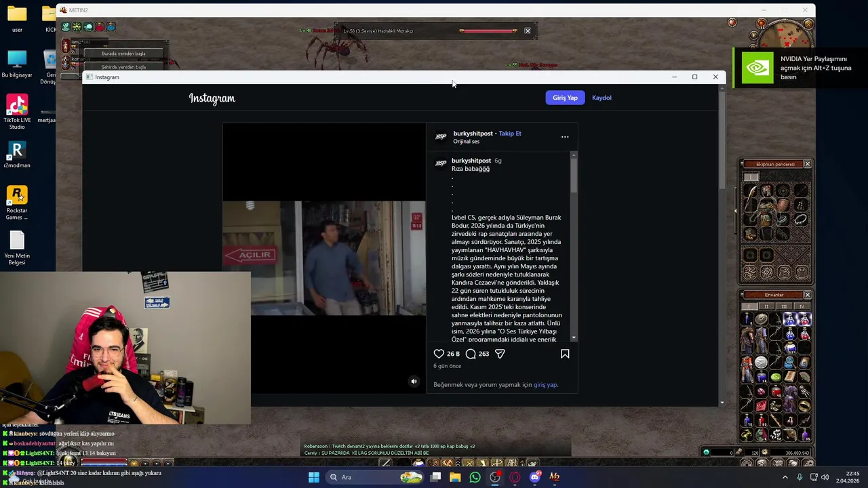Share the post with the paper plane icon

point(500,354)
